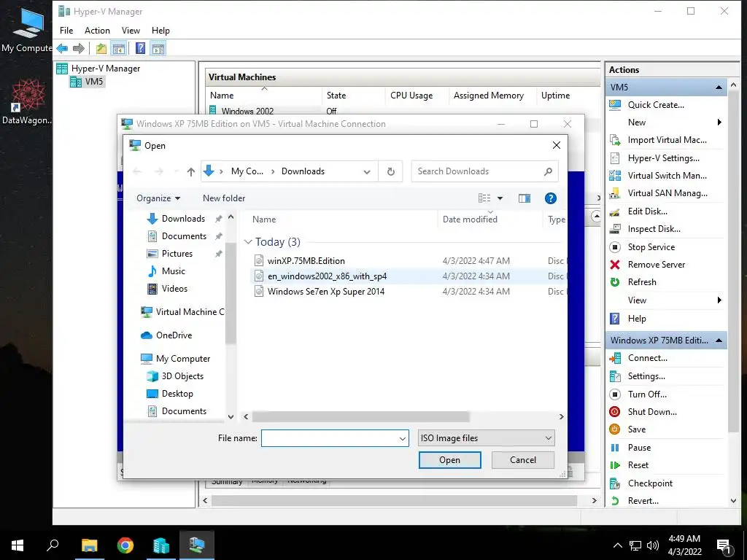Open Action menu in Hyper-V Manager
Screen dimensions: 747x560
click(x=97, y=31)
